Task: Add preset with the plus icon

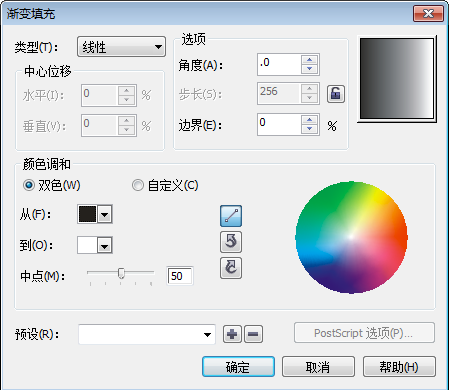Action: [x=232, y=334]
